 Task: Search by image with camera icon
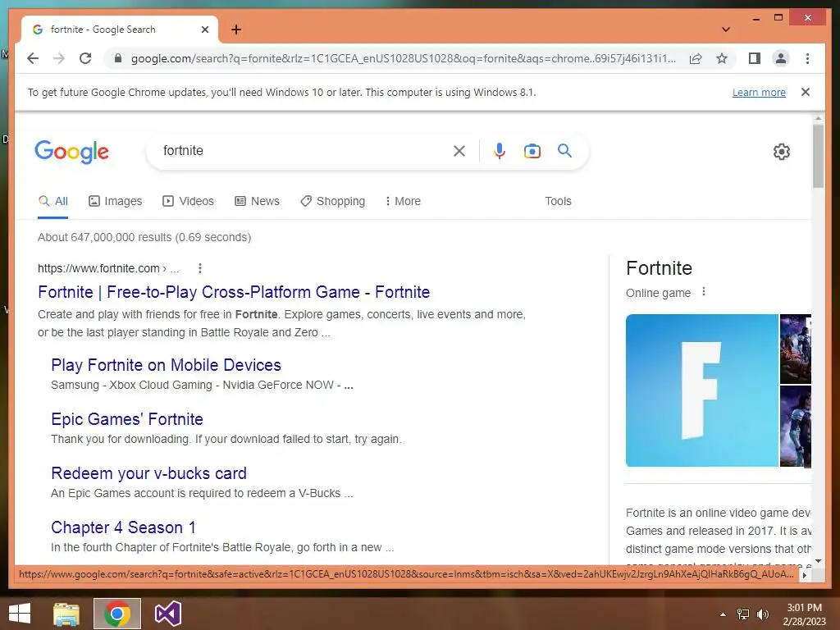pyautogui.click(x=532, y=151)
